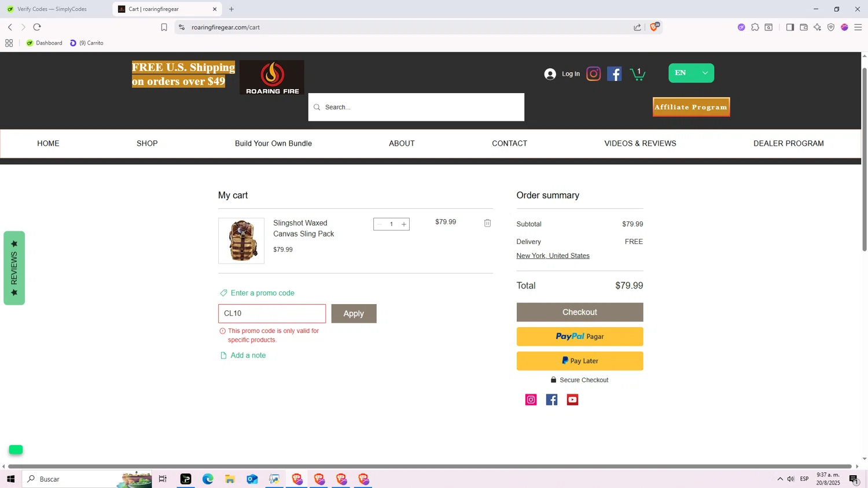This screenshot has width=868, height=488.
Task: Open the Reviews side tab
Action: pyautogui.click(x=14, y=268)
